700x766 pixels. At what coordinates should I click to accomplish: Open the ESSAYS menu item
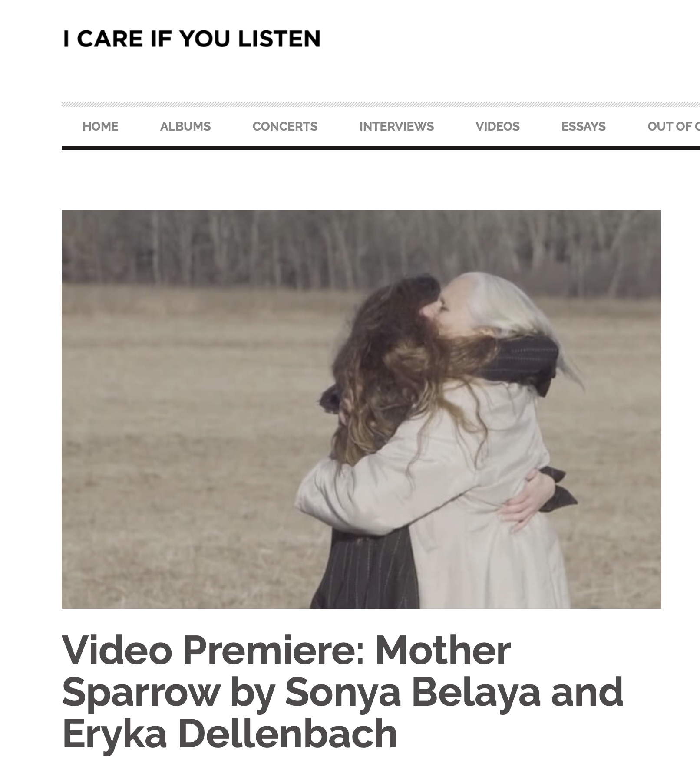(583, 126)
